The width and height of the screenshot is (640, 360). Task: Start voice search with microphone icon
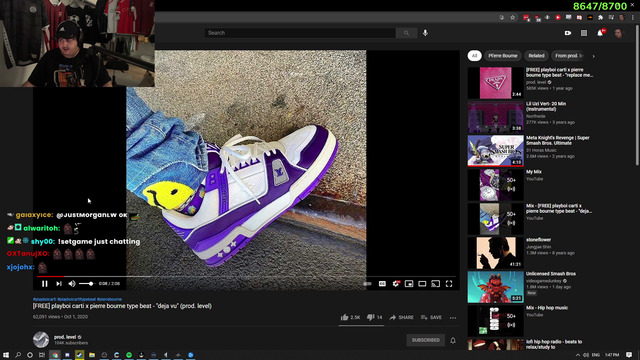[x=425, y=33]
